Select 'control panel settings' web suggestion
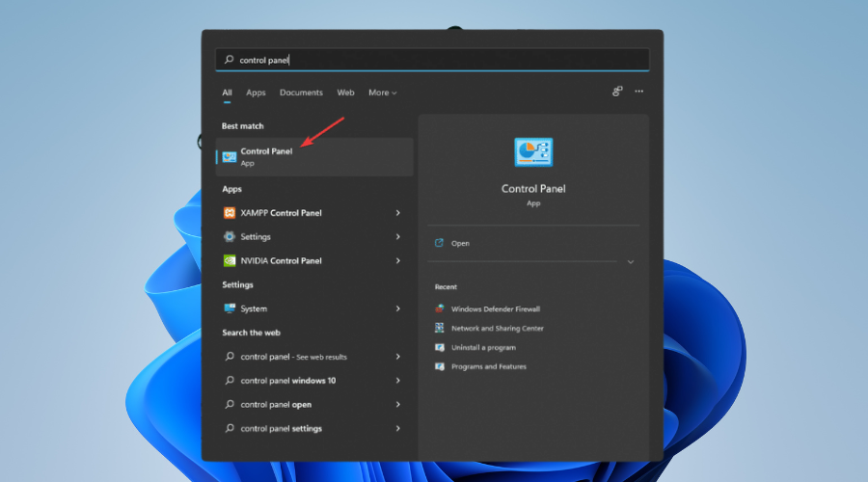Viewport: 868px width, 482px height. click(281, 428)
